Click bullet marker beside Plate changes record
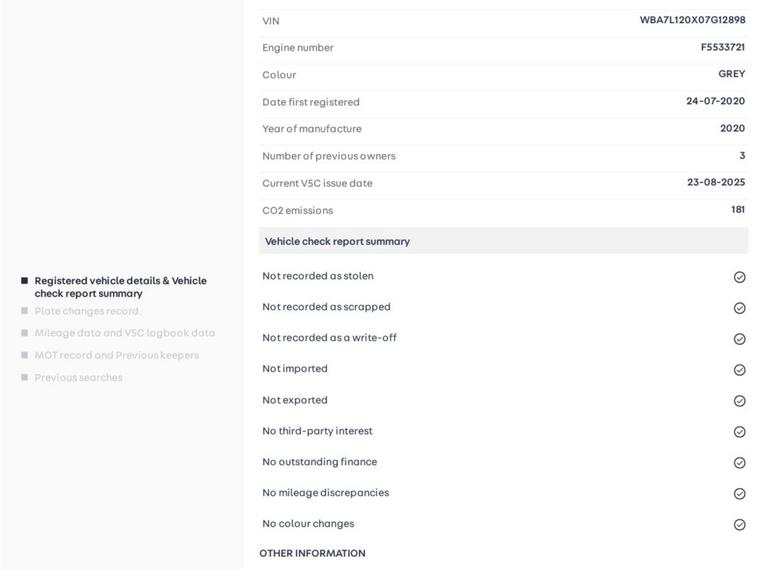Image resolution: width=759 pixels, height=569 pixels. pyautogui.click(x=24, y=311)
